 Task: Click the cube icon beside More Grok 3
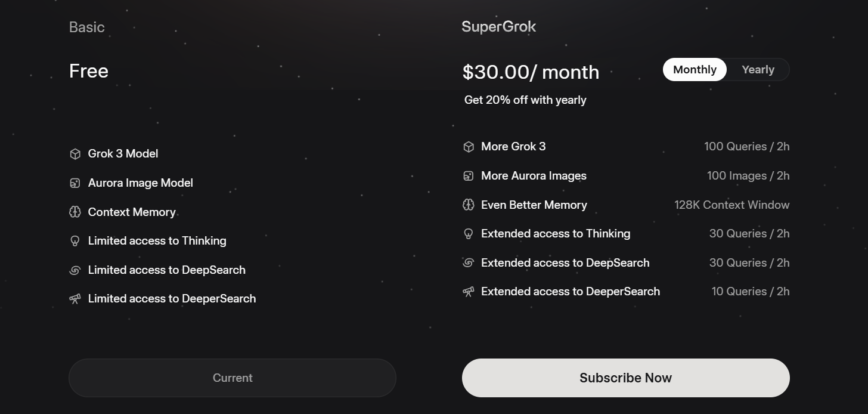pyautogui.click(x=469, y=147)
